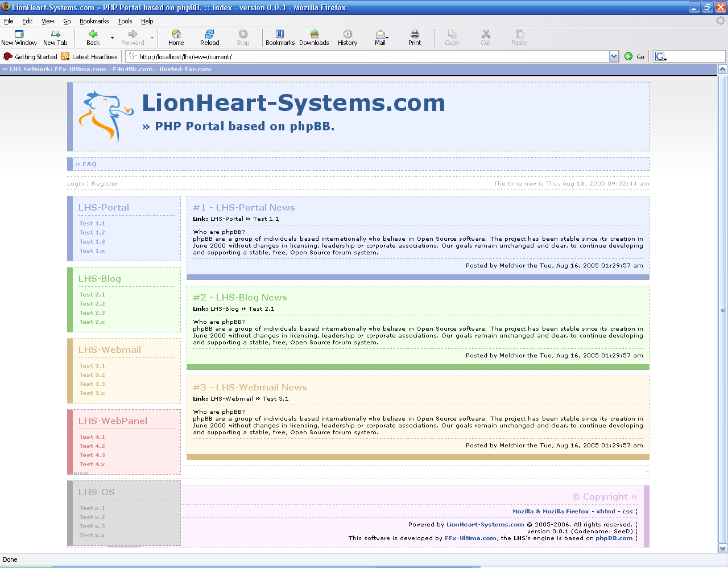Open the Bookmarks toolbar button
This screenshot has width=728, height=568.
click(280, 38)
